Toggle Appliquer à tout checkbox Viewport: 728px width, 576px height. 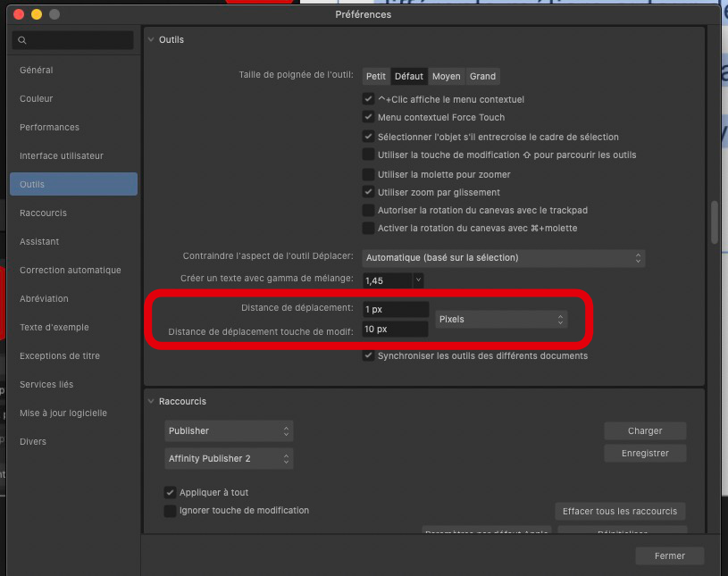coord(170,492)
